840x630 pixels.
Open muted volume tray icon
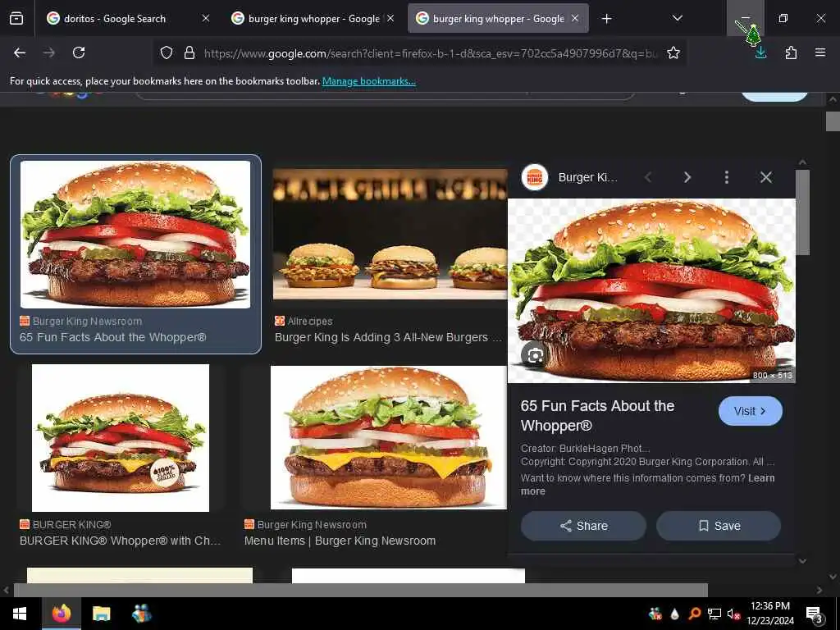click(733, 614)
